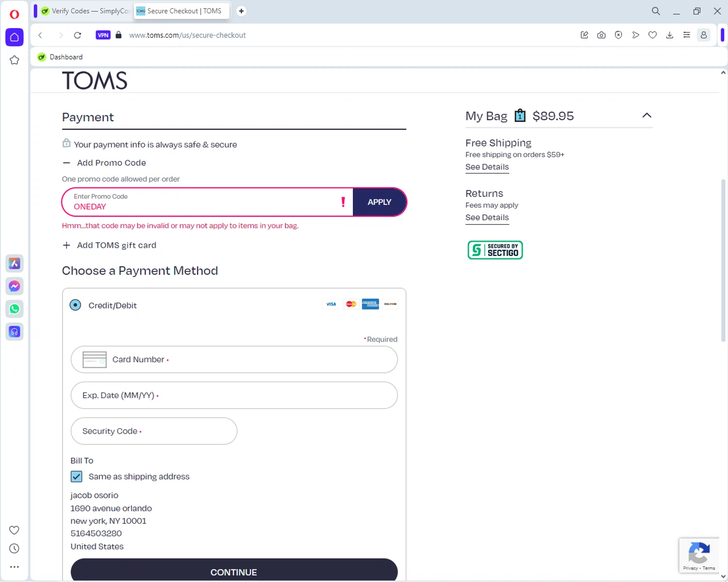Viewport: 728px width, 582px height.
Task: Click the Opera logo menu icon
Action: pyautogui.click(x=14, y=14)
